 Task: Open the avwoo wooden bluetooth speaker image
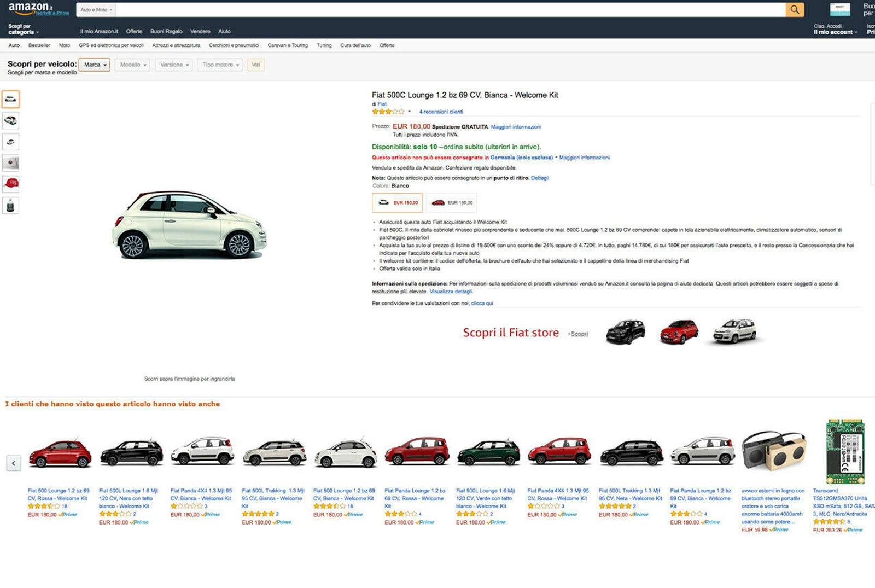[774, 451]
